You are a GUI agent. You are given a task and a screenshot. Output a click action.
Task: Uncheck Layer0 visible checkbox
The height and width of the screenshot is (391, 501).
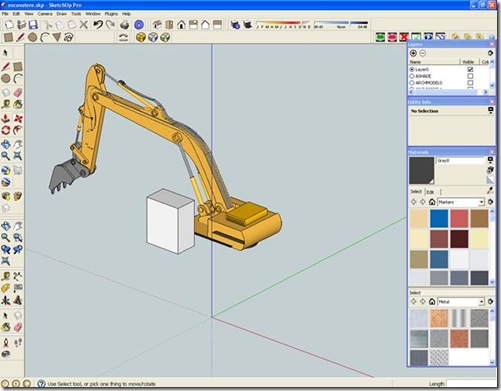[x=470, y=69]
